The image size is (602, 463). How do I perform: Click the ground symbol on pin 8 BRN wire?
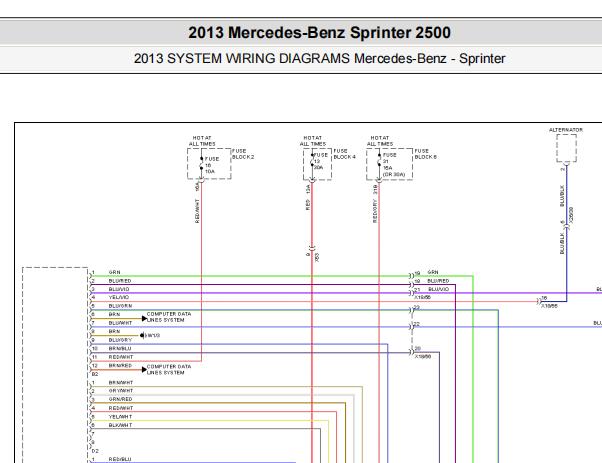[142, 336]
